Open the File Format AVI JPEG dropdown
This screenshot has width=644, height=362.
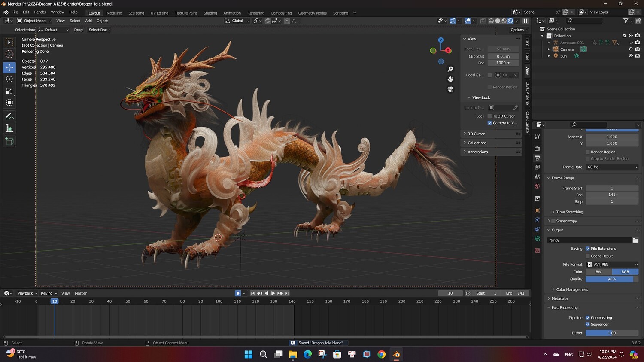click(x=612, y=265)
